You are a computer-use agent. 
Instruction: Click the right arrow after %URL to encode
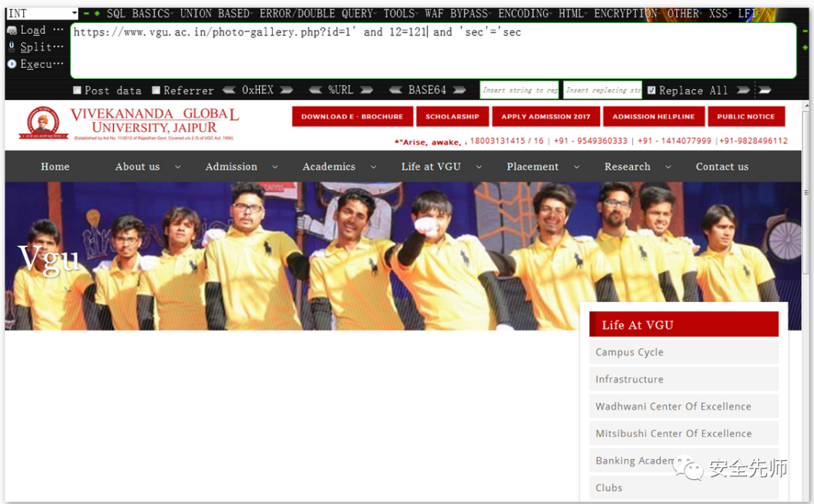[x=366, y=90]
